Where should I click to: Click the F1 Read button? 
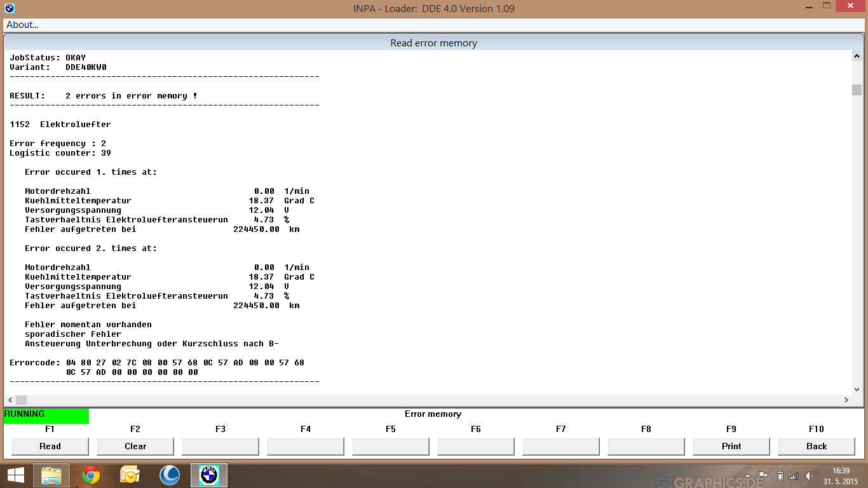tap(50, 446)
